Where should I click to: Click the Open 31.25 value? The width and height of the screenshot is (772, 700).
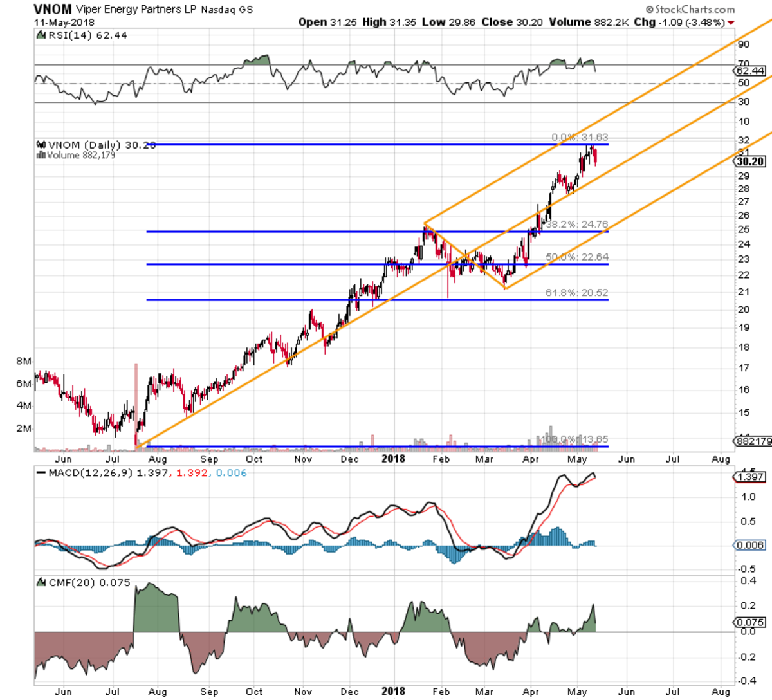click(x=328, y=22)
